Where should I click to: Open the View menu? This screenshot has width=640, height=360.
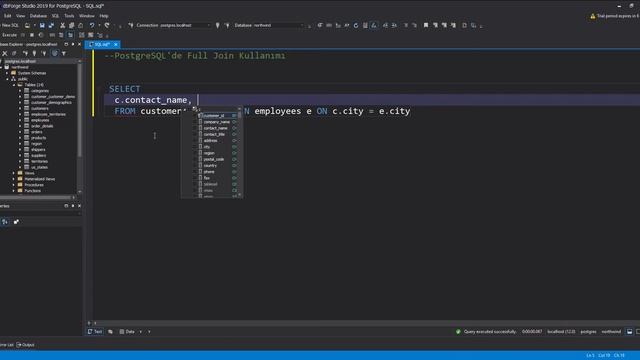20,16
